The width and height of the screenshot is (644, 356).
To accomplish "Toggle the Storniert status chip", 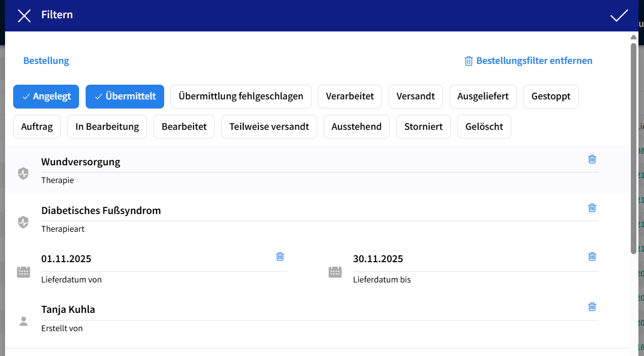I will [x=423, y=127].
